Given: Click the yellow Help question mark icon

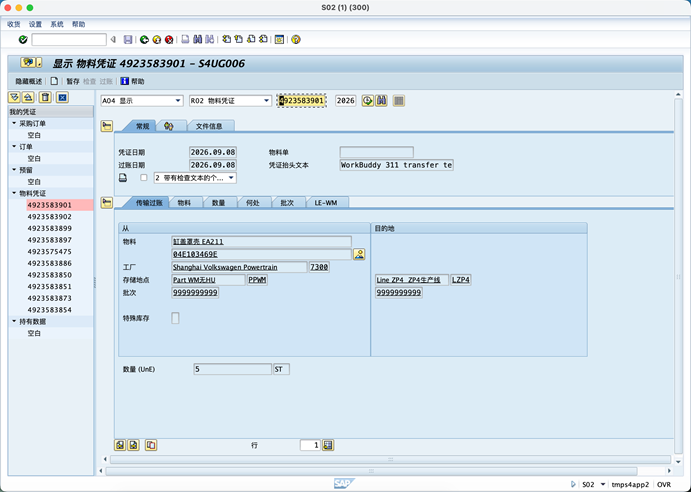Looking at the screenshot, I should (x=296, y=40).
